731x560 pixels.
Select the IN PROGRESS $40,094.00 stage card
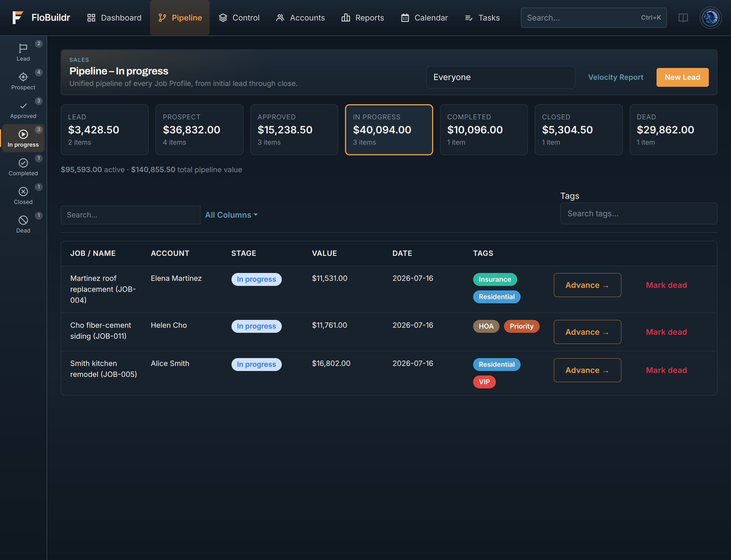click(x=389, y=130)
